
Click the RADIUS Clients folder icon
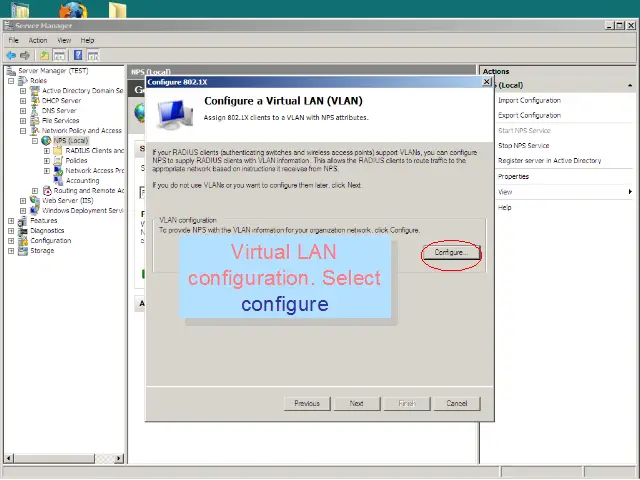(x=58, y=151)
